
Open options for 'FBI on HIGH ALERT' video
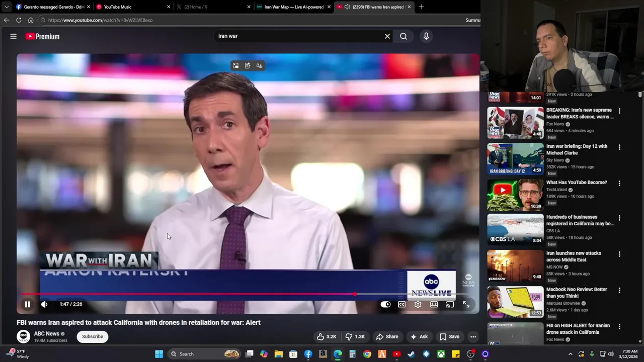[x=619, y=326]
